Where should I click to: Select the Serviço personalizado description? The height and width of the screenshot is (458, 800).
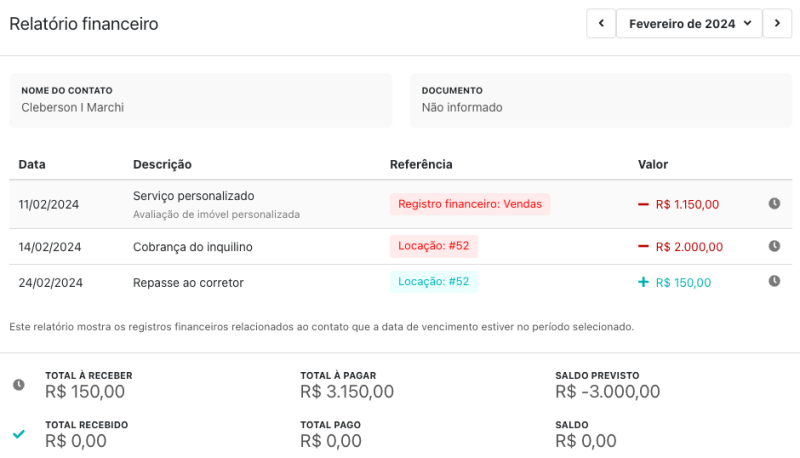194,196
